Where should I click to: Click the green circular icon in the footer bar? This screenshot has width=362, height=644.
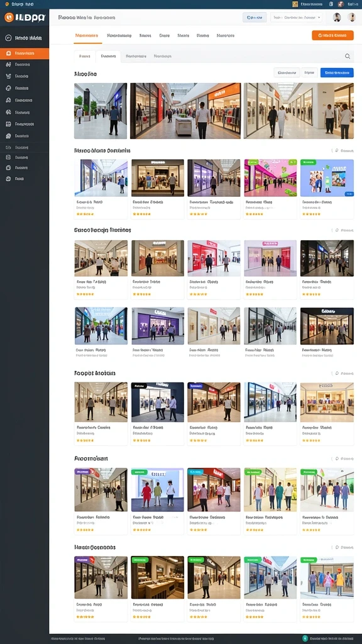pyautogui.click(x=305, y=639)
